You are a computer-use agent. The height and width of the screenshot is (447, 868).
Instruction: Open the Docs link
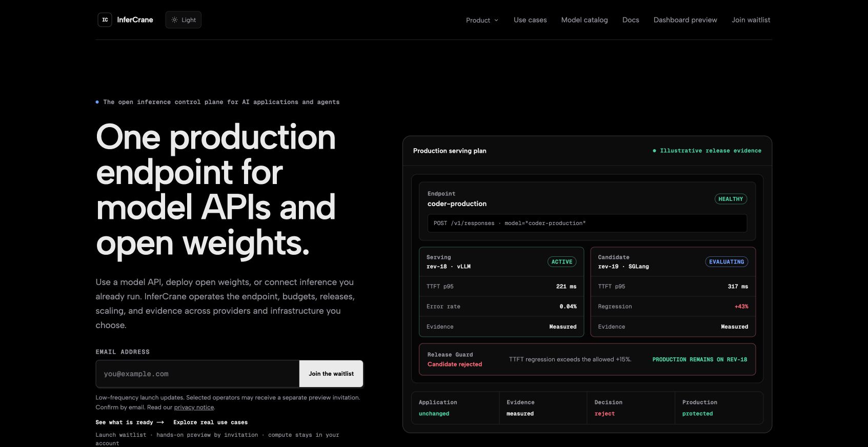point(631,20)
